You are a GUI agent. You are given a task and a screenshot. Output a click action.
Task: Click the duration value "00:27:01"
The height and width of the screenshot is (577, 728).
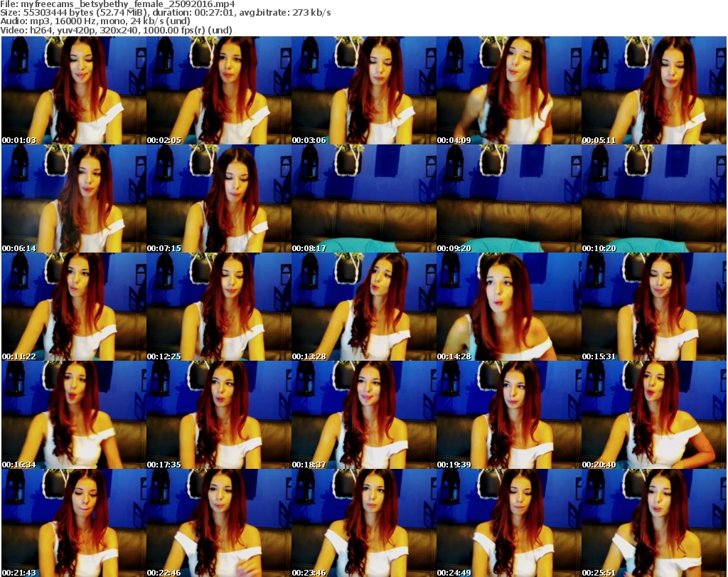[214, 13]
